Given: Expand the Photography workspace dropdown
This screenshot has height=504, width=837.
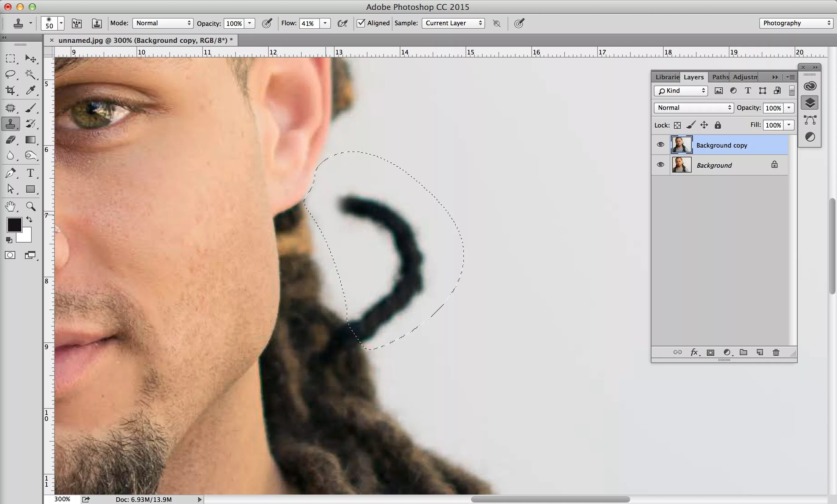Looking at the screenshot, I should tap(796, 23).
